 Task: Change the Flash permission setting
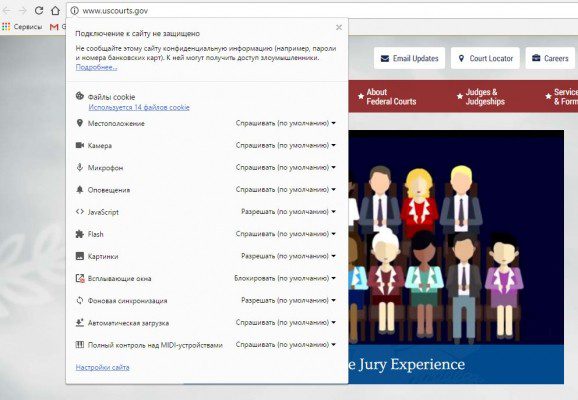pyautogui.click(x=286, y=234)
